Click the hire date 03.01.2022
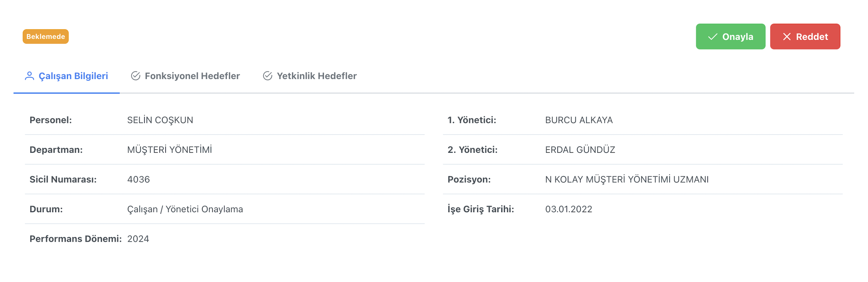Screen dimensions: 868x282 tap(568, 209)
